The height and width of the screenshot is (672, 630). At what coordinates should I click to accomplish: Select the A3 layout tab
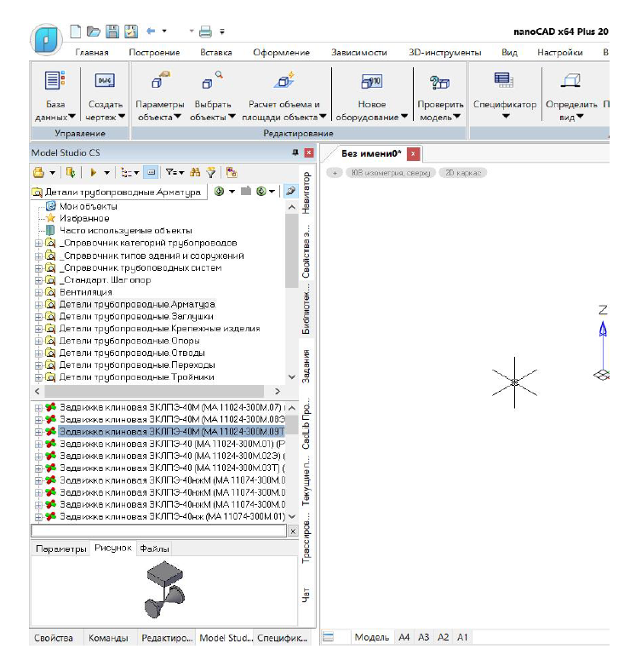(423, 637)
